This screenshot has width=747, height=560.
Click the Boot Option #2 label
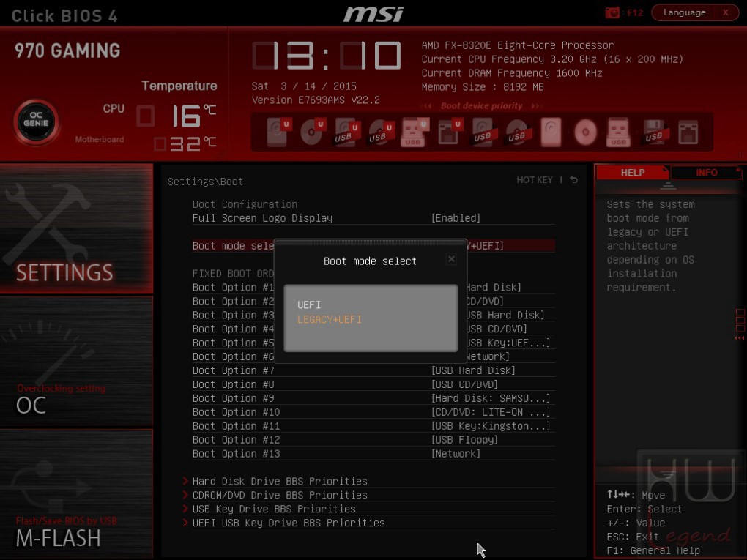[x=233, y=301]
